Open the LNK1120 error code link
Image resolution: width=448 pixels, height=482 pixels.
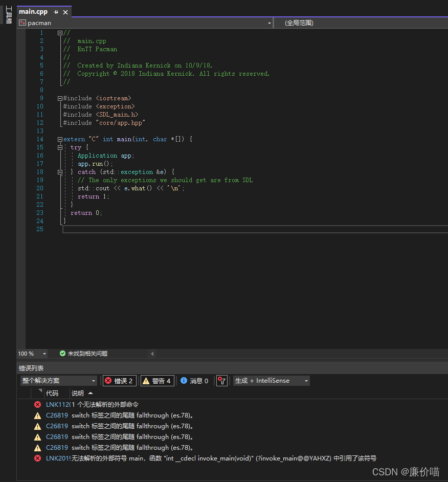click(x=58, y=405)
